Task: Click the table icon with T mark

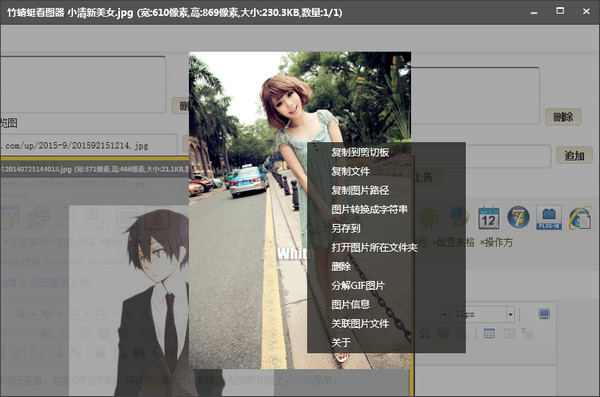Action: (x=527, y=333)
